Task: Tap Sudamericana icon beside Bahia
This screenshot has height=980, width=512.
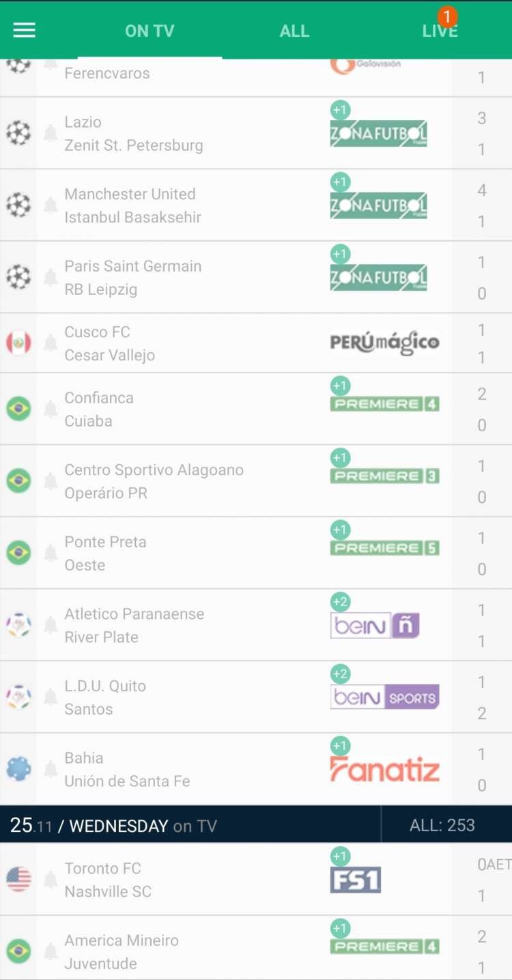Action: pyautogui.click(x=18, y=769)
